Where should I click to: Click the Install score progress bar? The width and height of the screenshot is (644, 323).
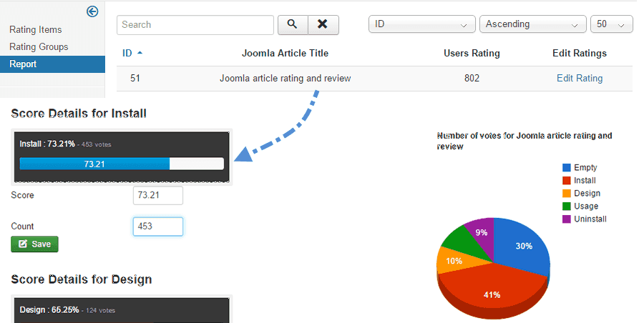122,164
